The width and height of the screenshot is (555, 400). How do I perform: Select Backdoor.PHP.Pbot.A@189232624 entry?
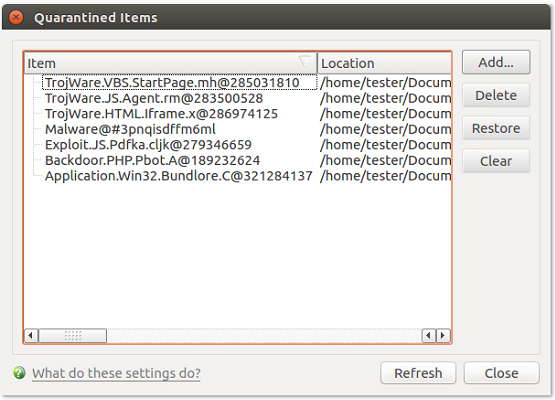[153, 160]
